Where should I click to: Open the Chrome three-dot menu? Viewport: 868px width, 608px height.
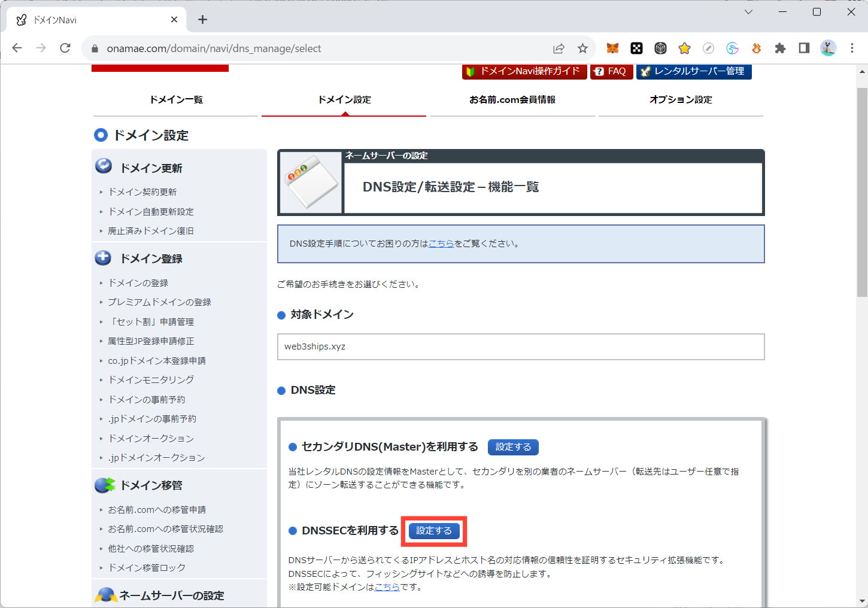point(852,48)
